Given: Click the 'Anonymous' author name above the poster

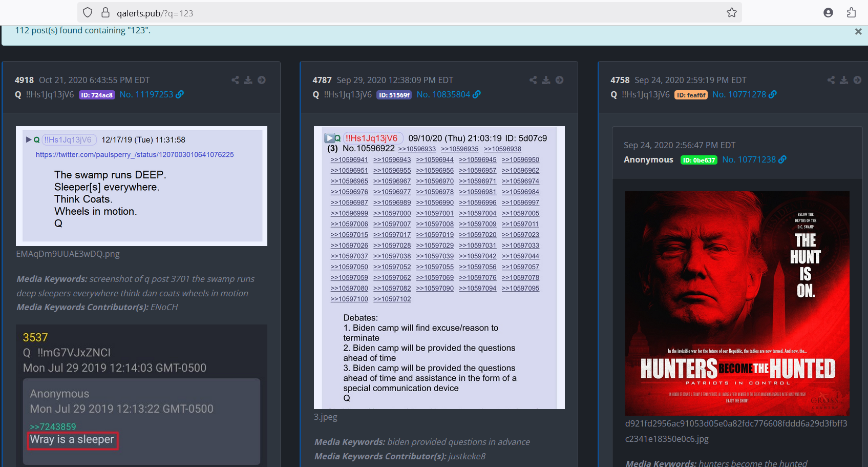Looking at the screenshot, I should click(x=648, y=159).
